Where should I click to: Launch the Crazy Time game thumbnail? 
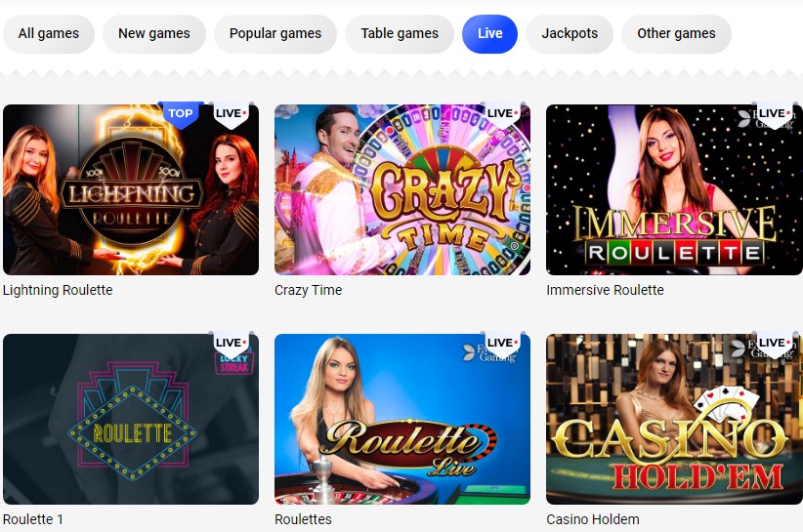tap(402, 189)
